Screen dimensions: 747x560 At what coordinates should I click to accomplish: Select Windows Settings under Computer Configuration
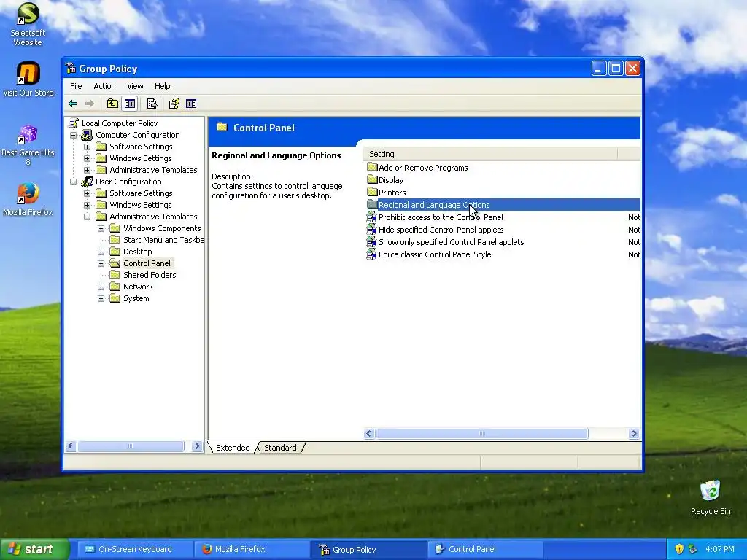(141, 158)
